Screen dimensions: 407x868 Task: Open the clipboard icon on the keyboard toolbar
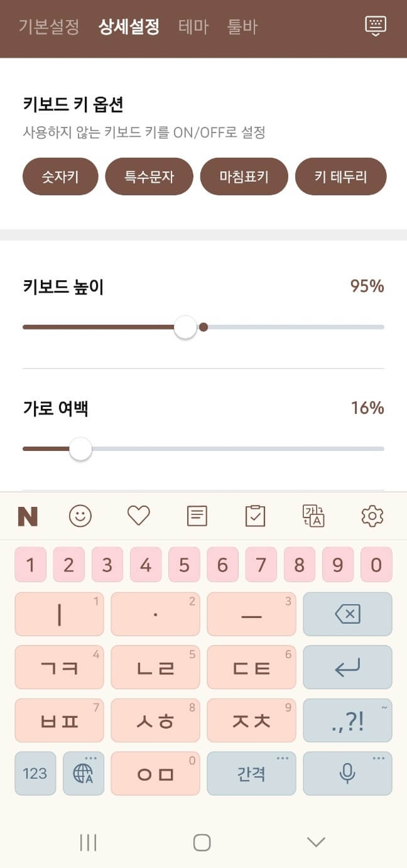255,516
